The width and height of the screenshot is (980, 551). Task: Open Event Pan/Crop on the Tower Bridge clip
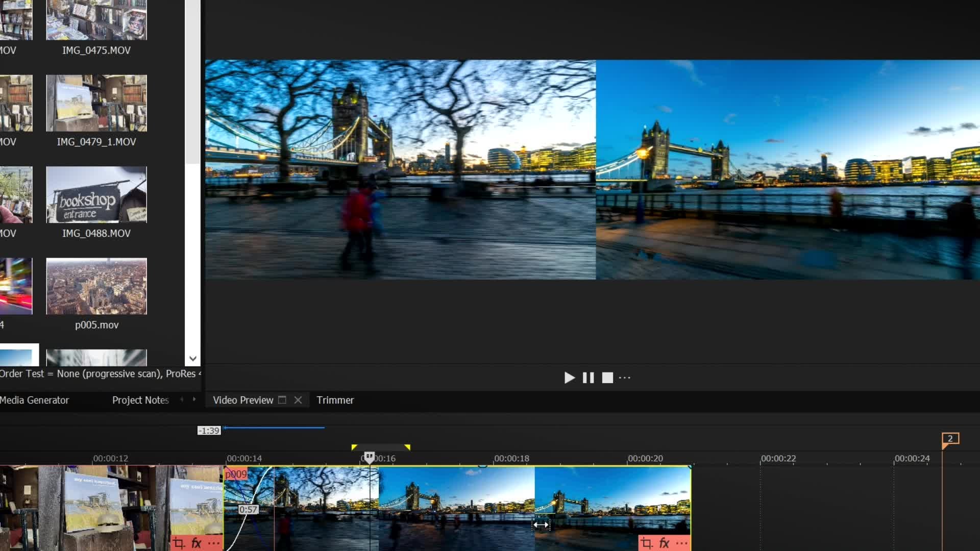coord(647,543)
